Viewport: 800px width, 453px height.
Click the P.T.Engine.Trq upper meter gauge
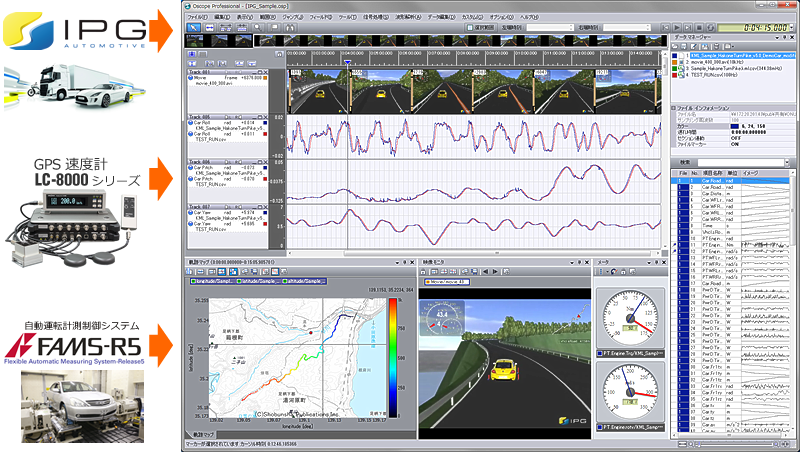(x=630, y=318)
